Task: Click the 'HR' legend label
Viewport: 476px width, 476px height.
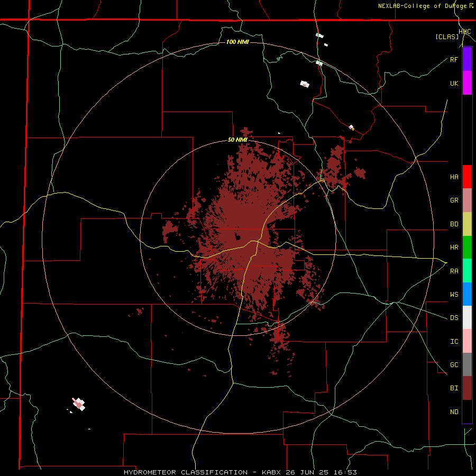Action: [x=454, y=248]
